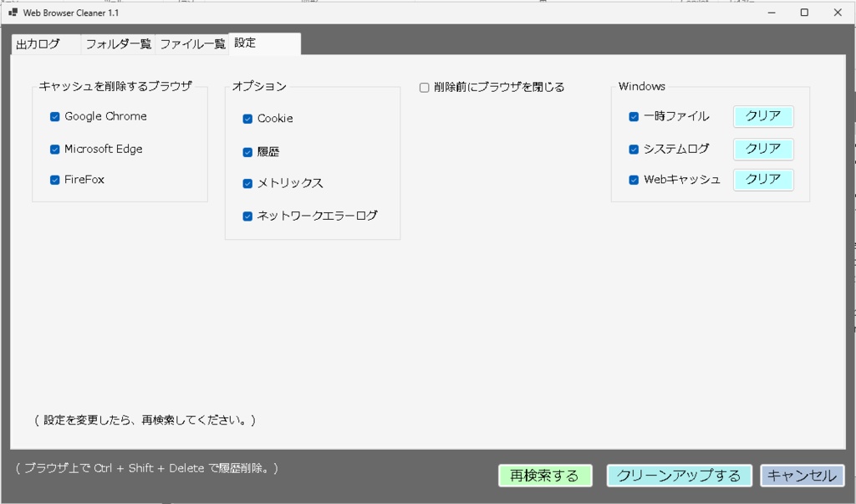Toggle the FireFox checkbox
The image size is (856, 504).
[x=54, y=179]
